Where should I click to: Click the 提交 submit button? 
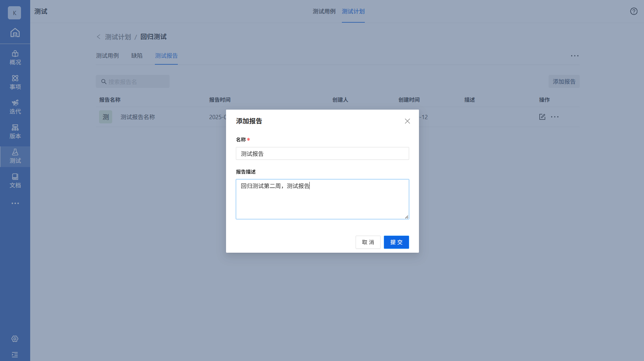point(396,242)
